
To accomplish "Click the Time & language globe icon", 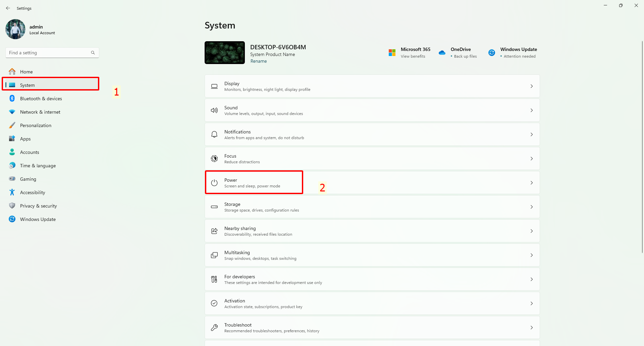I will [12, 165].
